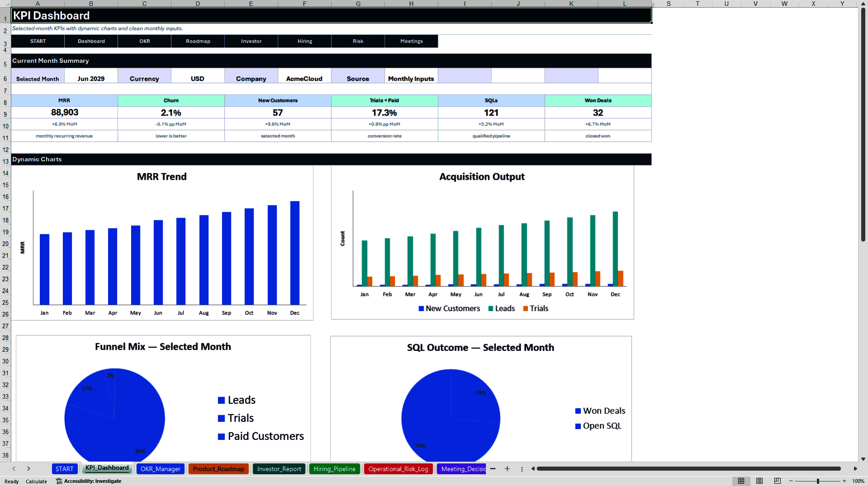Switch to Page Layout view
The height and width of the screenshot is (486, 868).
click(759, 481)
